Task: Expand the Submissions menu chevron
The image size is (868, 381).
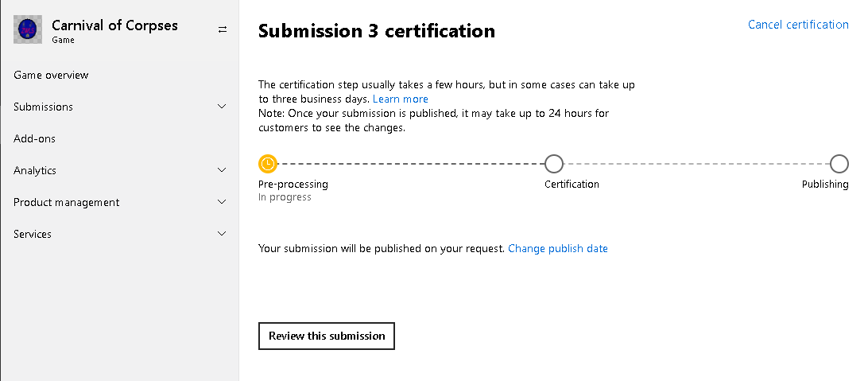Action: point(222,107)
